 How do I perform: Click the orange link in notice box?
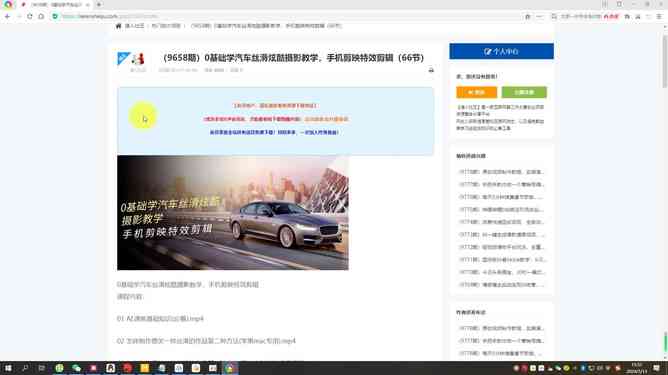pyautogui.click(x=326, y=119)
